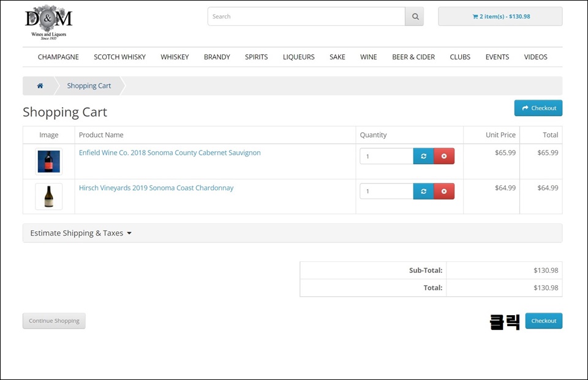Open the WINE menu
Image resolution: width=588 pixels, height=380 pixels.
tap(369, 57)
